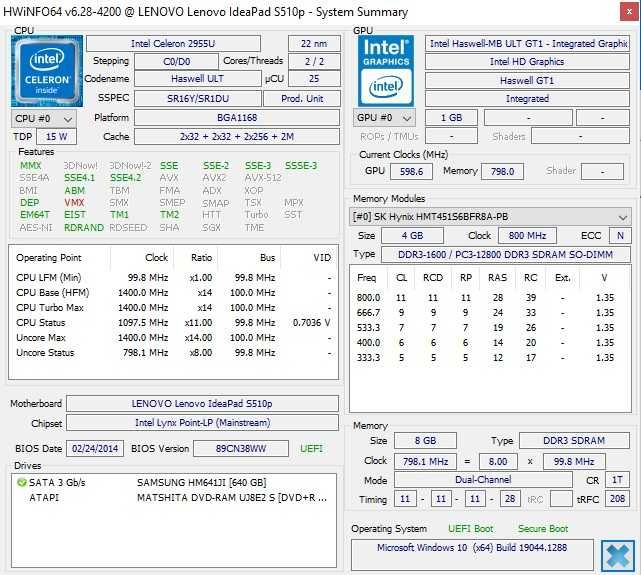This screenshot has height=575, width=641.
Task: Click the BGA1168 platform field
Action: point(237,118)
